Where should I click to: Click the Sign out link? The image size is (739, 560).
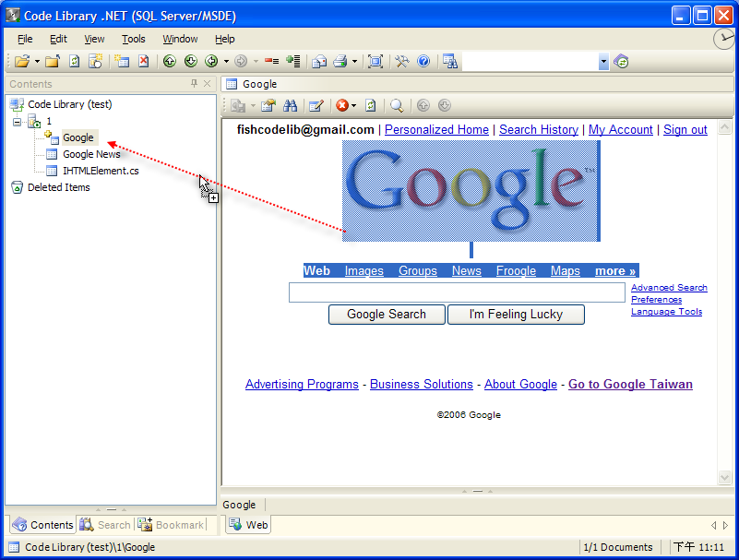pos(685,130)
